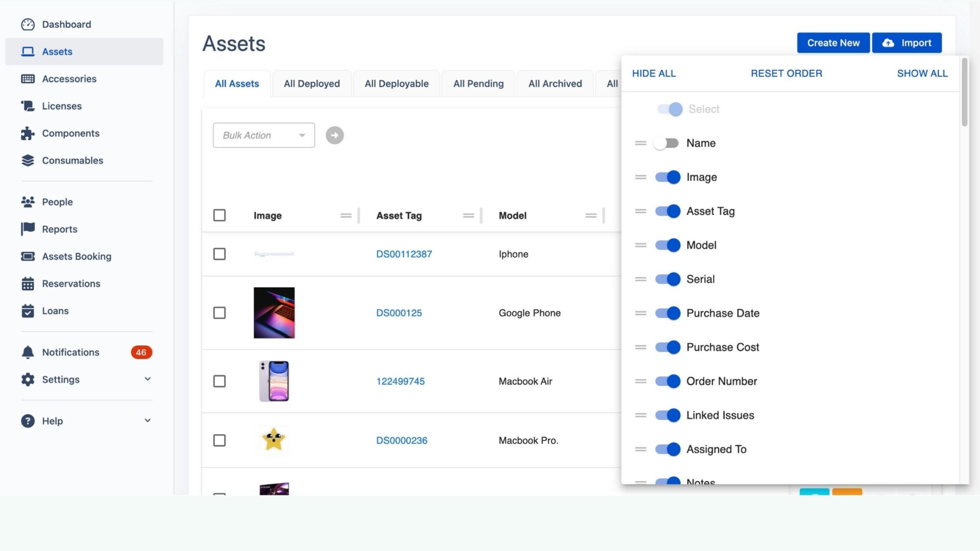
Task: Click HIDE ALL columns
Action: click(654, 73)
